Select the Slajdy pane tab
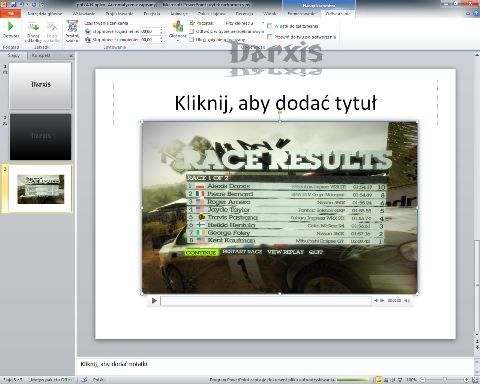This screenshot has width=480, height=384. [14, 56]
